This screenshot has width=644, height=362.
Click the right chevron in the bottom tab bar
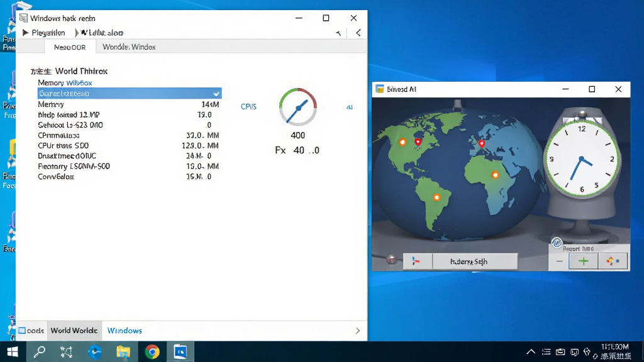(x=358, y=331)
